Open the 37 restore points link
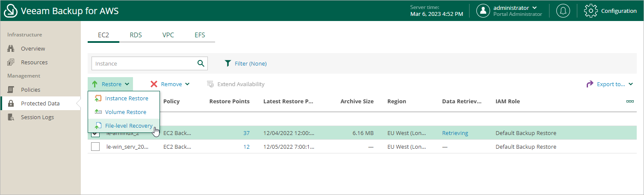644x195 pixels. coord(246,133)
